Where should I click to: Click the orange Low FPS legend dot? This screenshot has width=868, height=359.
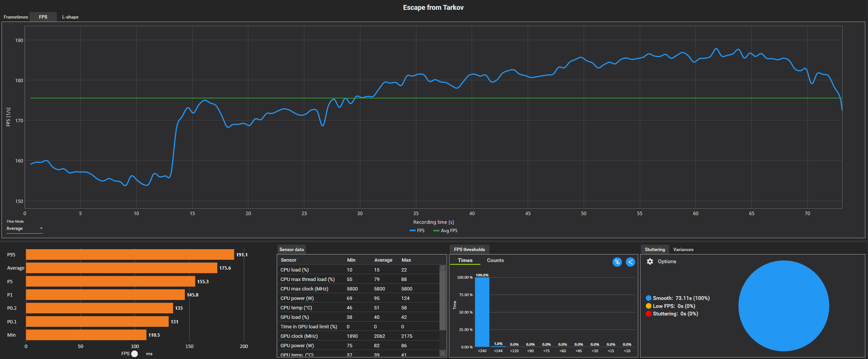pos(648,306)
